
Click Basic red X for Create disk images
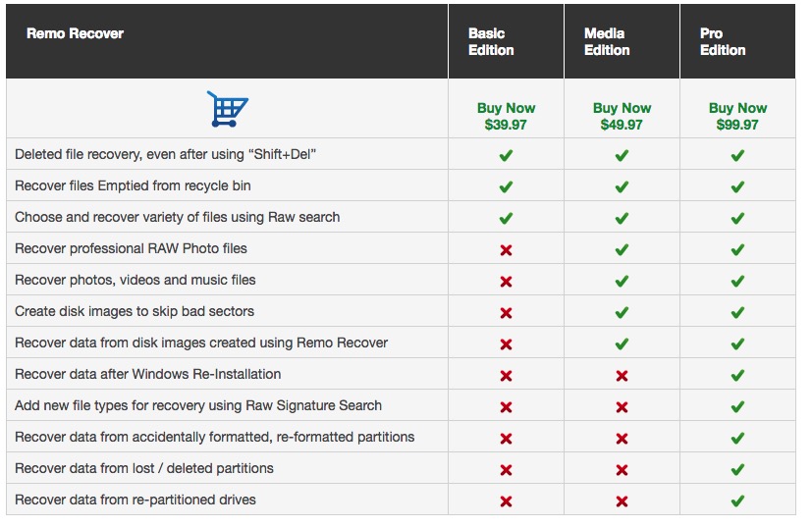506,313
